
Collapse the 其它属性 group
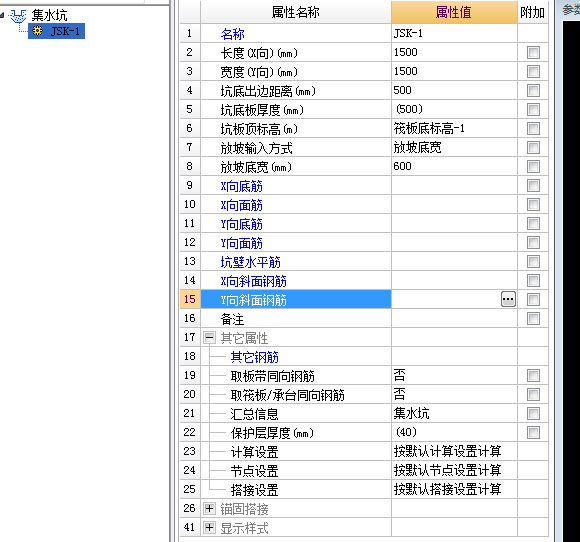click(209, 337)
